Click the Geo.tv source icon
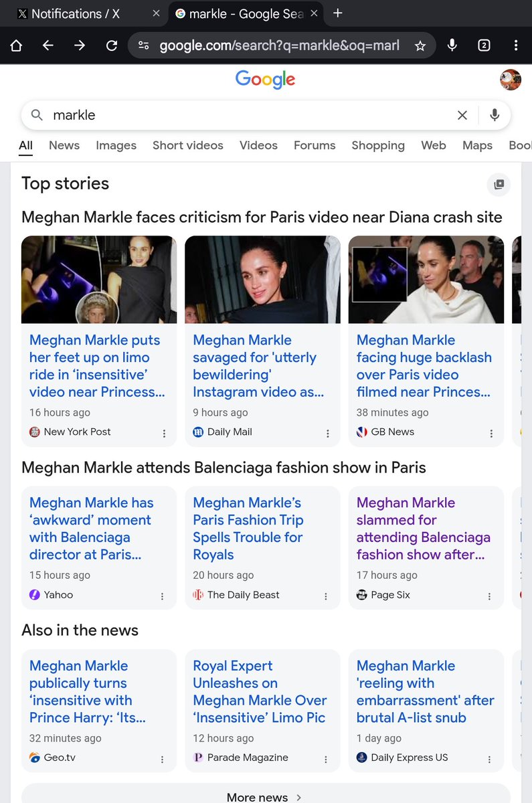Screen dimensions: 532x803 coord(35,758)
